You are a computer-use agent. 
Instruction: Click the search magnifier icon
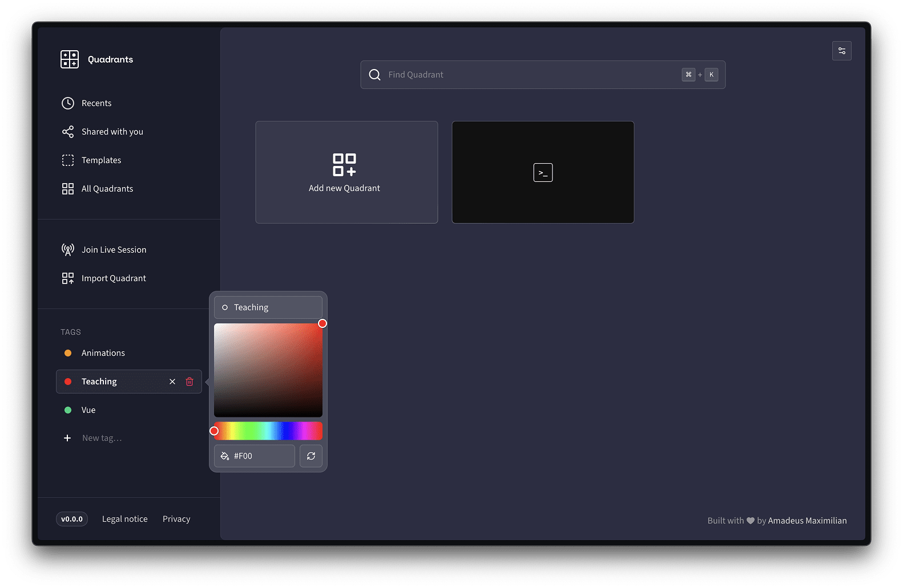pos(374,75)
